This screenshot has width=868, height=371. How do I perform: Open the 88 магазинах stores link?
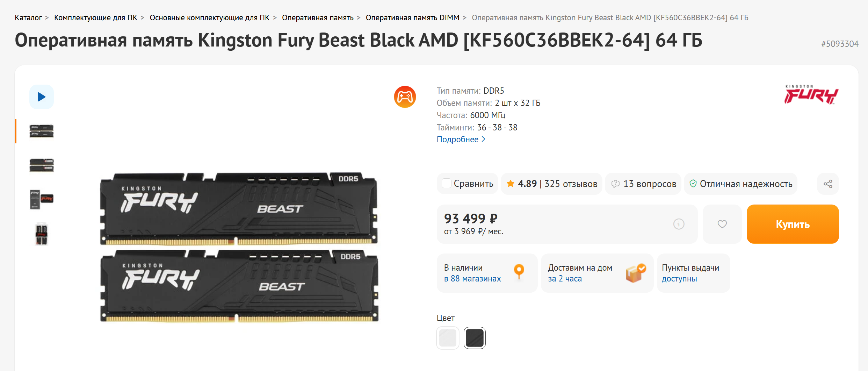coord(472,279)
